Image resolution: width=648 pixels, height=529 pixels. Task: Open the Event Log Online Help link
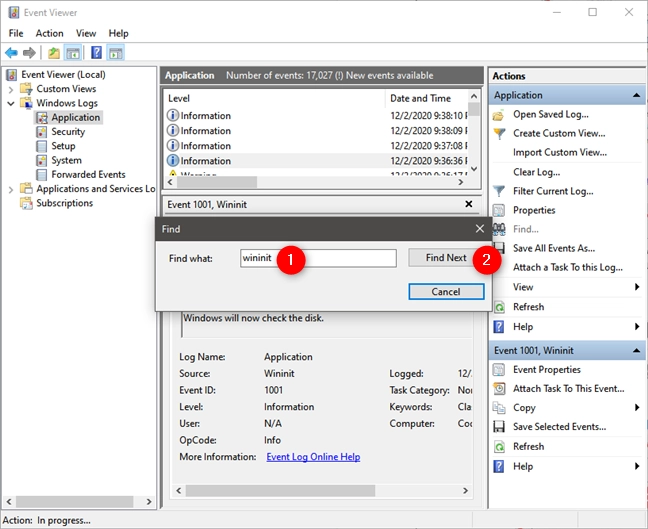point(313,457)
